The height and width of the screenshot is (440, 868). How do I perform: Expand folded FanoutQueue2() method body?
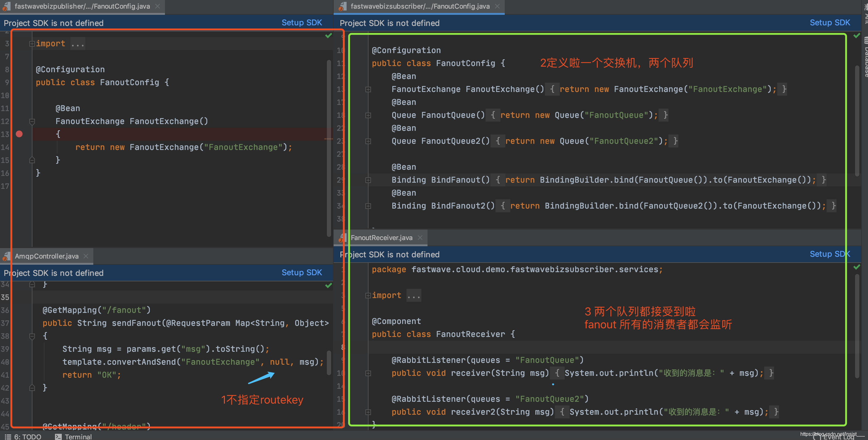coord(368,141)
